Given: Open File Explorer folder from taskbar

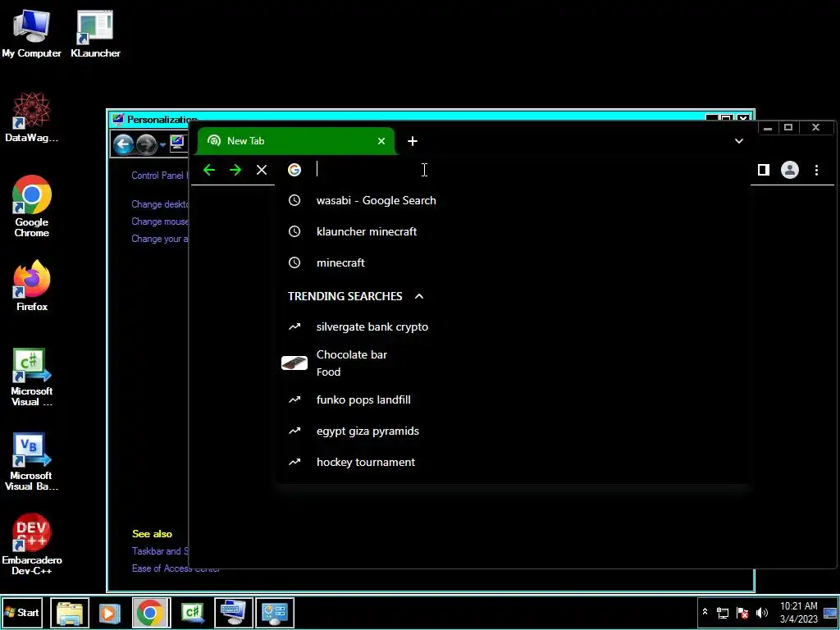Looking at the screenshot, I should 70,612.
